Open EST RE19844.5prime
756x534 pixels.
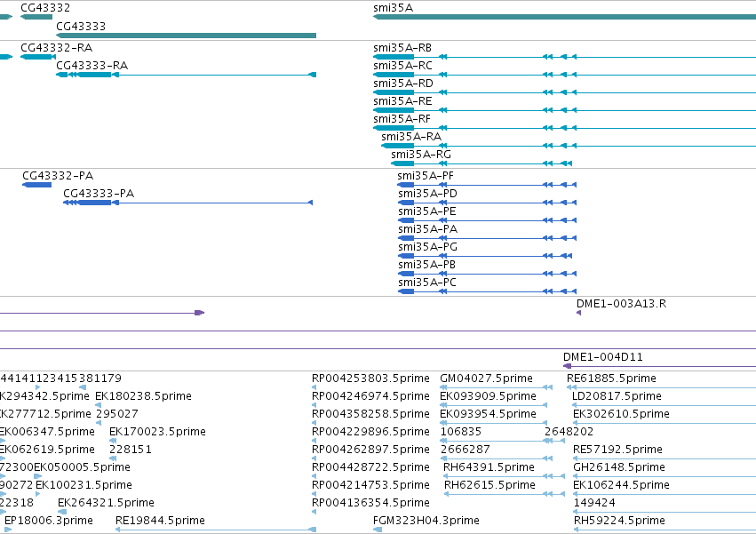click(160, 522)
